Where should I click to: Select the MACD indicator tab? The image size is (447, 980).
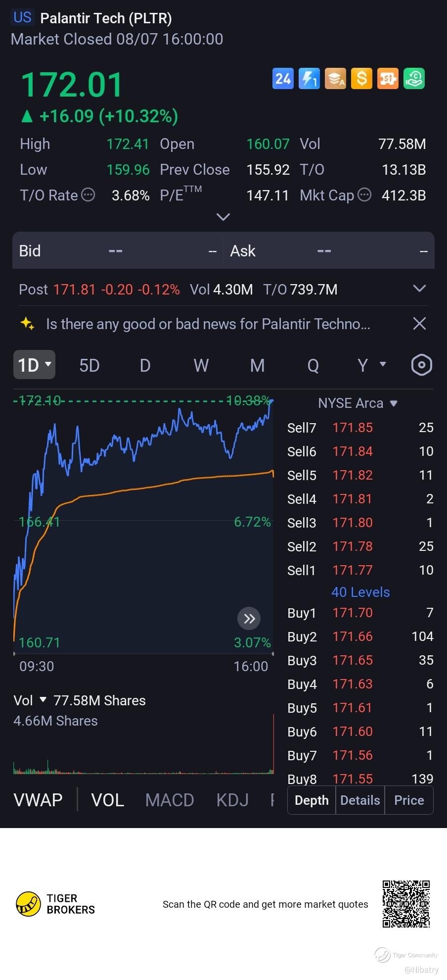coord(170,800)
